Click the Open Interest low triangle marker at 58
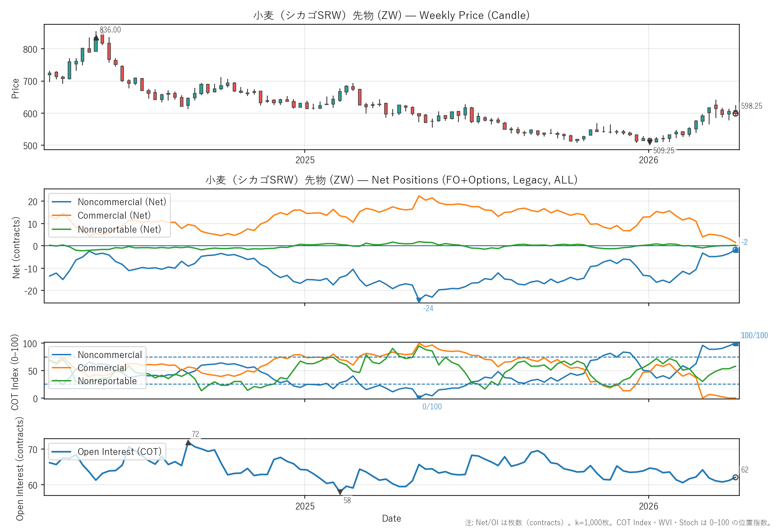 tap(340, 492)
